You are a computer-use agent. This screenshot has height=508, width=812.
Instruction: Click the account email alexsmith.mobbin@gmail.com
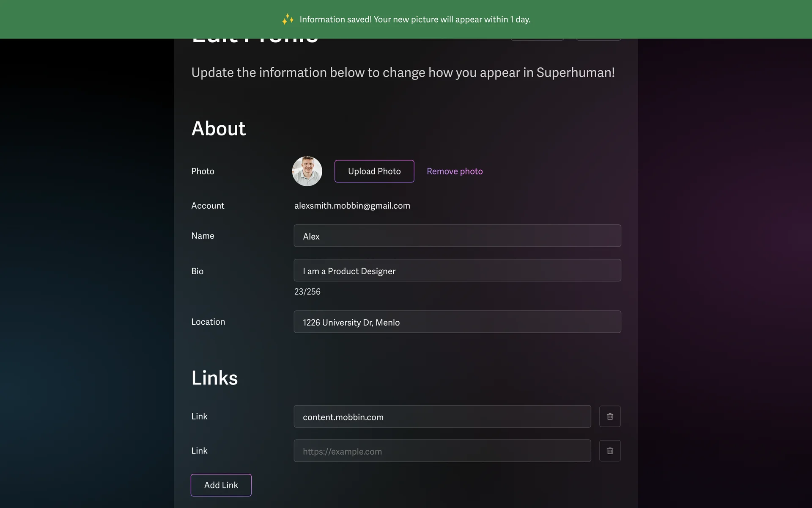(352, 206)
